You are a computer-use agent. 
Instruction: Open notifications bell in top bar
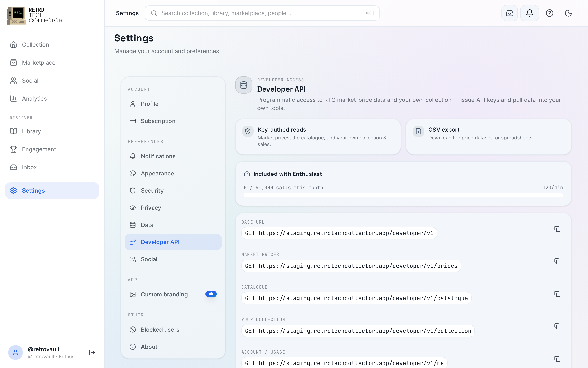point(529,13)
